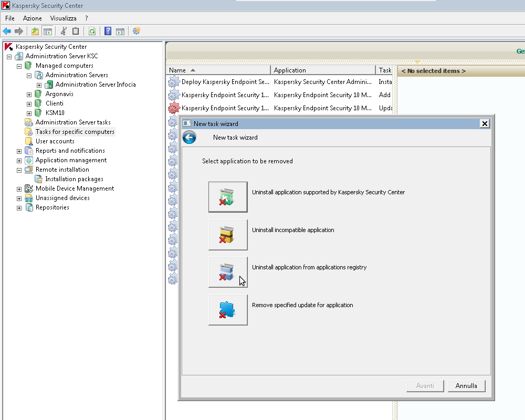Collapse the Remote installation node
Viewport: 525px width, 420px height.
pos(19,170)
